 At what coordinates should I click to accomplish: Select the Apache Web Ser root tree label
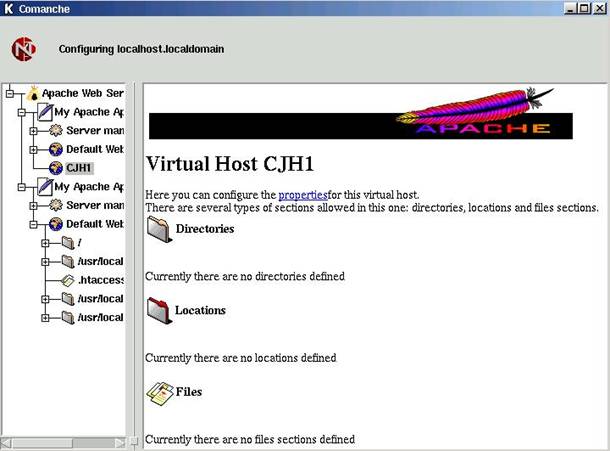coord(83,93)
